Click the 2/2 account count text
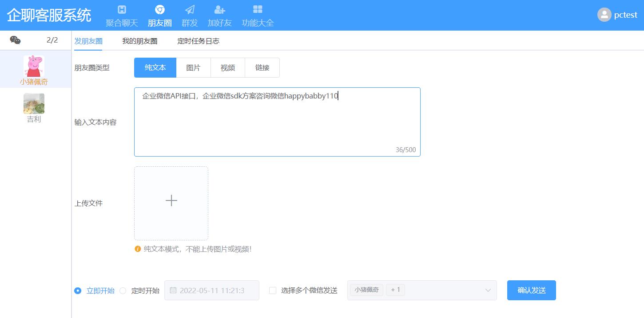Screen dimensions: 644x318 (52, 40)
